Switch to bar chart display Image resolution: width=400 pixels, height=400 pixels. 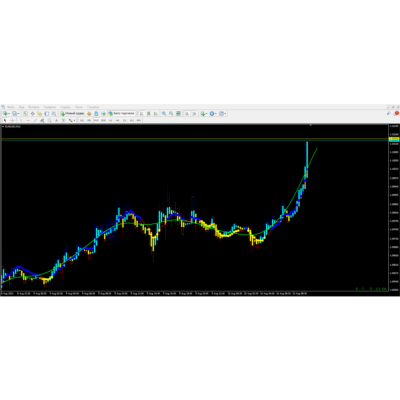141,114
